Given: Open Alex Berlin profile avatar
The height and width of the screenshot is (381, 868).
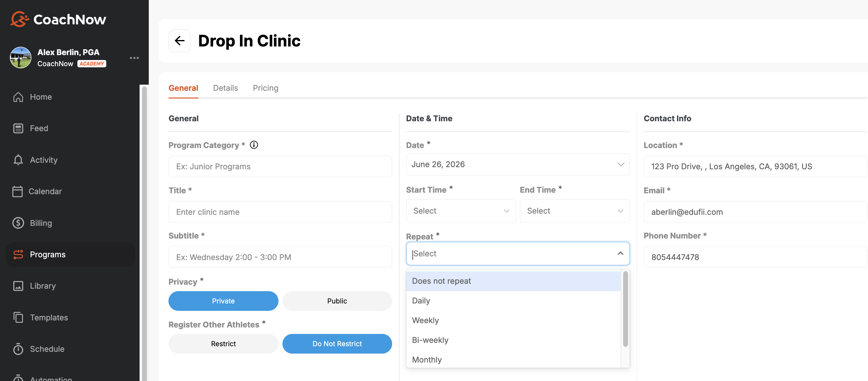Looking at the screenshot, I should click(21, 58).
